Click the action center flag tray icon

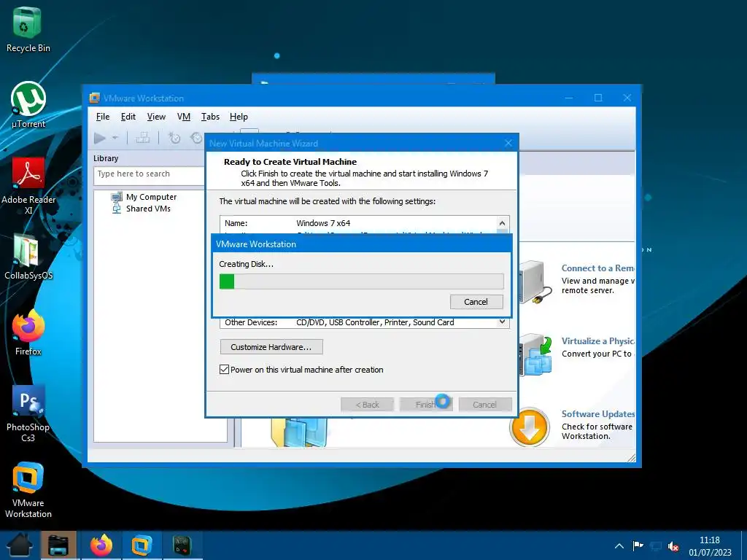(x=638, y=545)
